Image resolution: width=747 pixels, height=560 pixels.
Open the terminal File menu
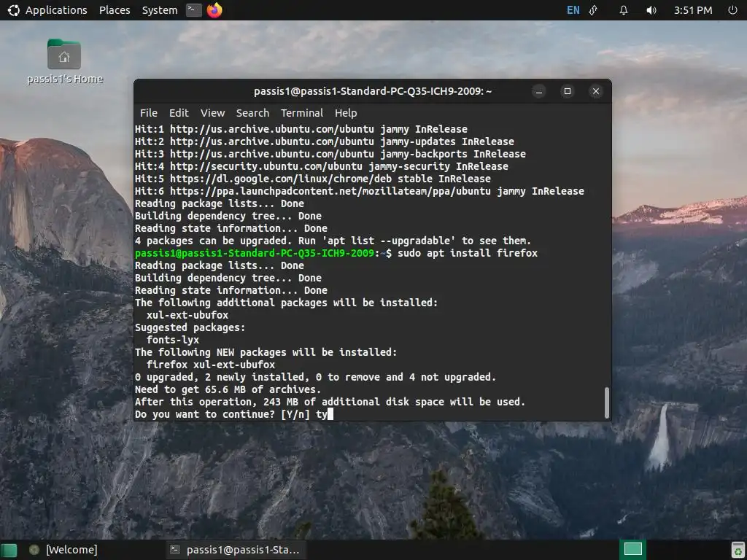click(x=149, y=113)
